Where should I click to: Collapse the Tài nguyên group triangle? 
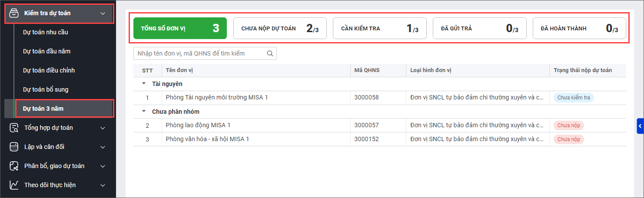pos(143,84)
